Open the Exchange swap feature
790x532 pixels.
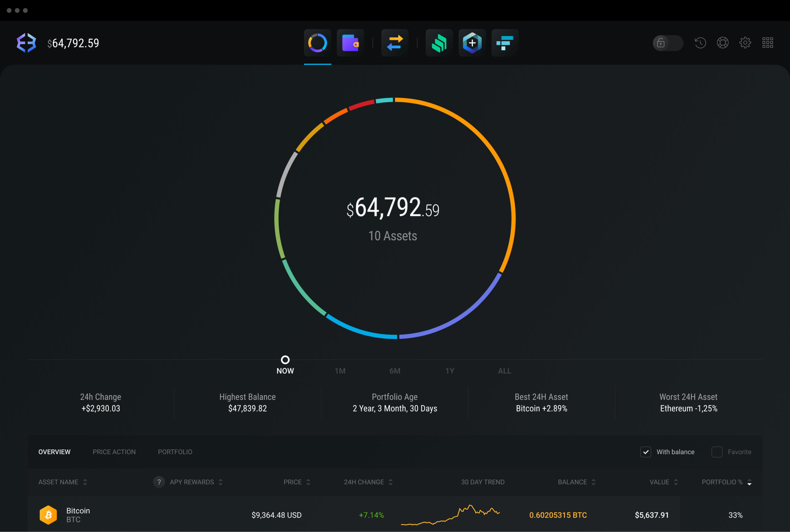point(394,42)
